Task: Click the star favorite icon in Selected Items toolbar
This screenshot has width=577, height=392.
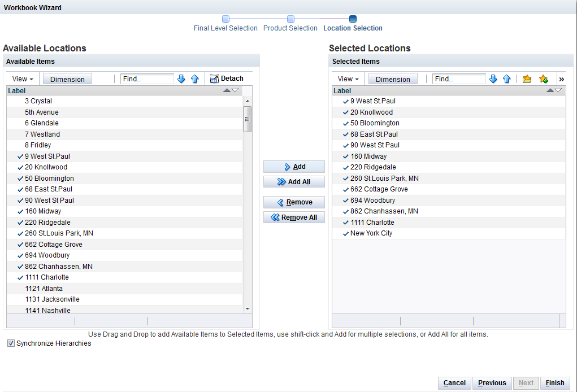Action: tap(544, 79)
